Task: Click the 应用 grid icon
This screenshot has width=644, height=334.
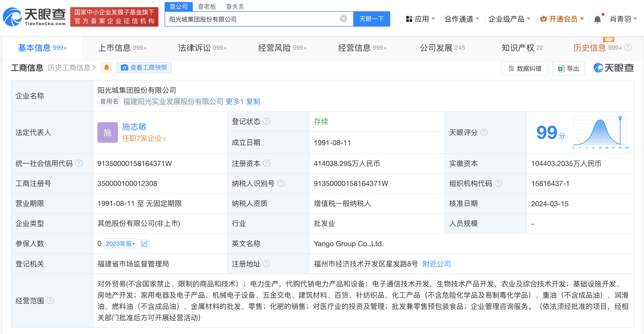Action: pyautogui.click(x=409, y=19)
